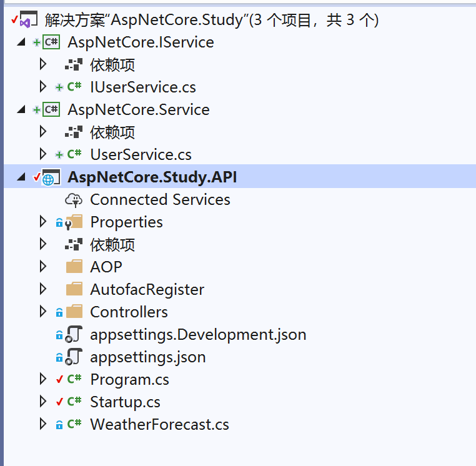Expand the AOP folder

pos(43,267)
